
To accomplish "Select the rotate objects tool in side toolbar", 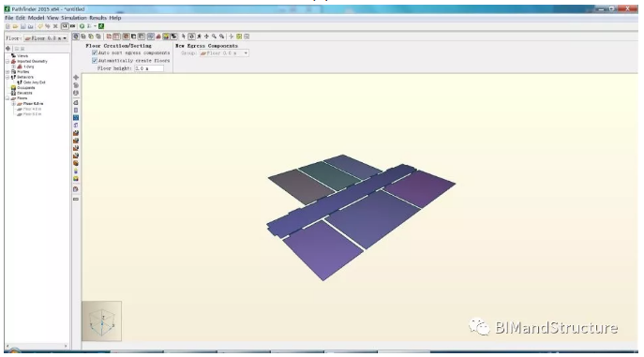I will coord(76,85).
